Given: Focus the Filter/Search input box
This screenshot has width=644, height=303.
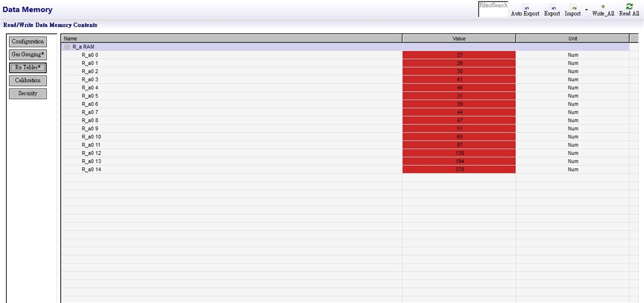Looking at the screenshot, I should click(x=493, y=9).
